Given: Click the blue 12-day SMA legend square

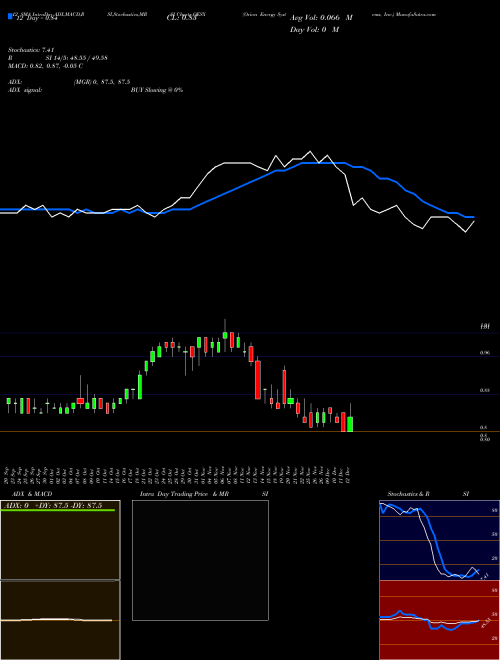Looking at the screenshot, I should [10, 16].
